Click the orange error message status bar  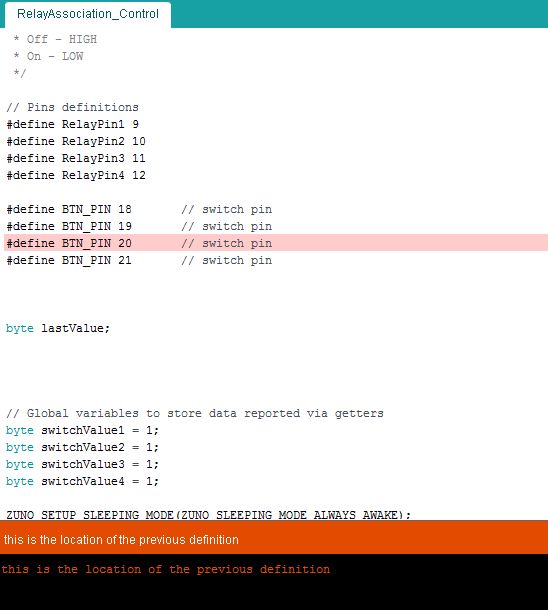274,540
